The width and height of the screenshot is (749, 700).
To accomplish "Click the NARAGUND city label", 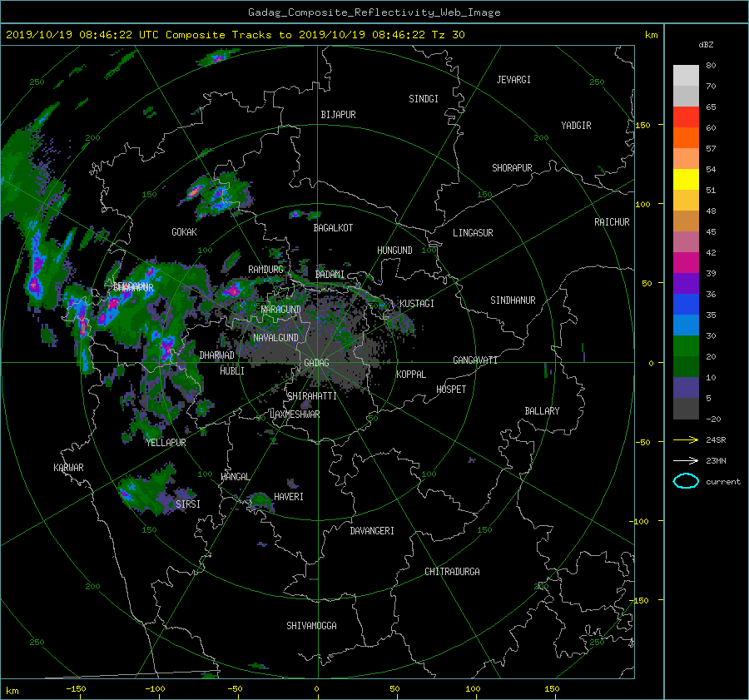I will [x=281, y=310].
